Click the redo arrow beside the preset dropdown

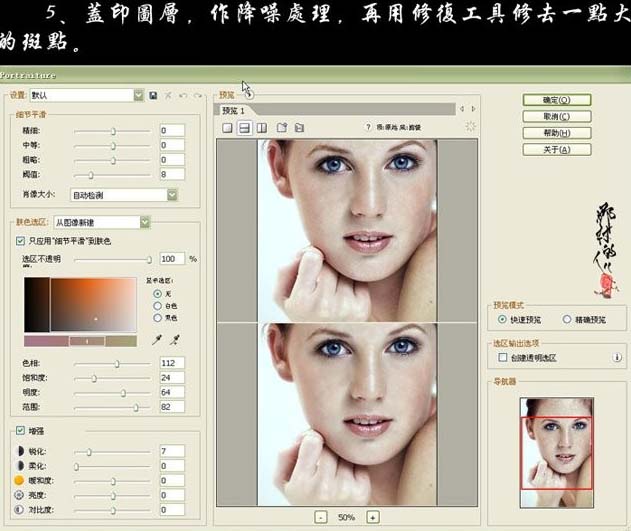[198, 95]
